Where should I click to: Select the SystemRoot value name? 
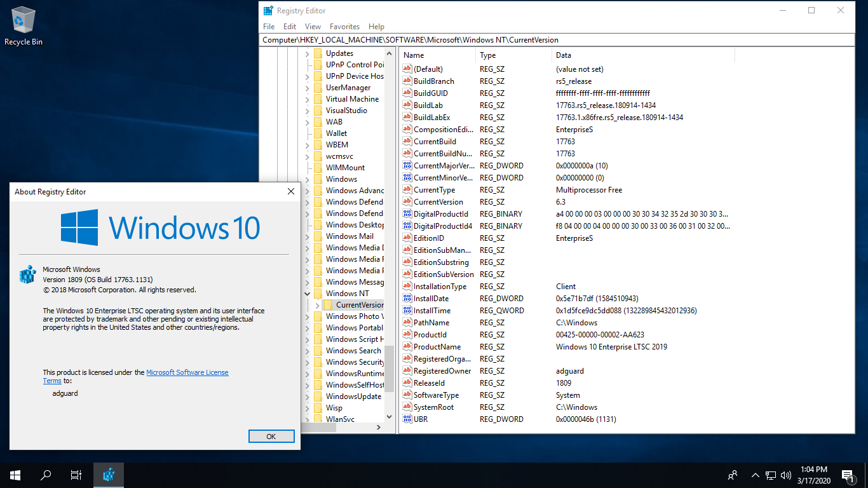point(433,407)
